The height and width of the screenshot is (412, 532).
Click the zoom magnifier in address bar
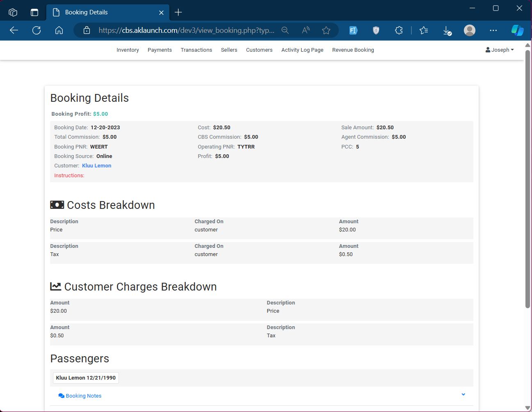pyautogui.click(x=285, y=30)
